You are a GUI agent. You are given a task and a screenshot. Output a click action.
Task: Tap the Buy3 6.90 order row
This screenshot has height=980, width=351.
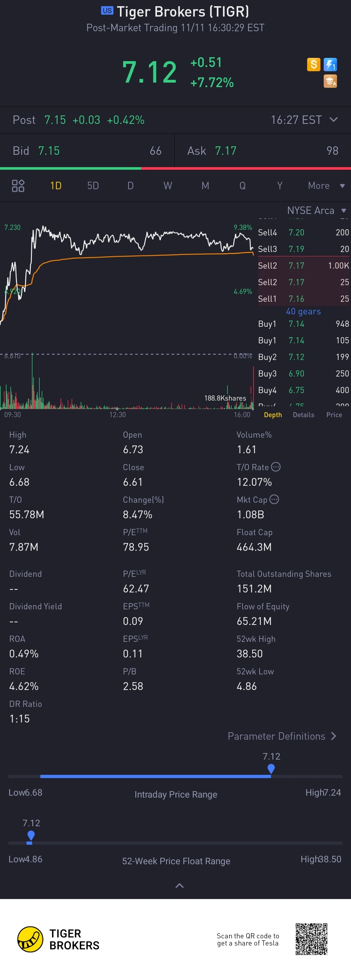[x=304, y=374]
